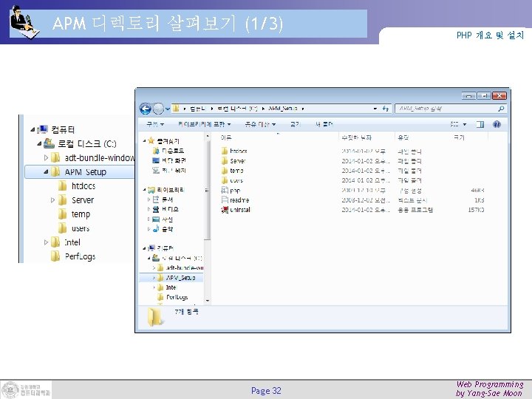532x399 pixels.
Task: Collapse 로컬 디스크 (C:) arrow in enlarged tree
Action: 39,143
